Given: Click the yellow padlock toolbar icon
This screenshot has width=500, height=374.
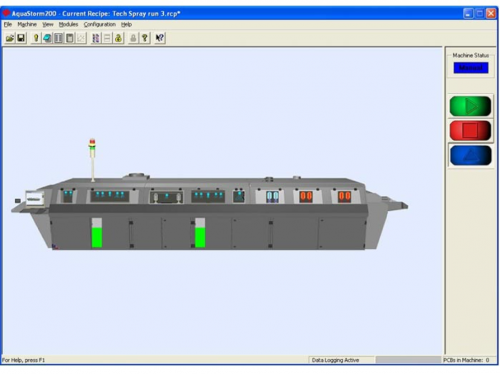Looking at the screenshot, I should click(x=118, y=38).
